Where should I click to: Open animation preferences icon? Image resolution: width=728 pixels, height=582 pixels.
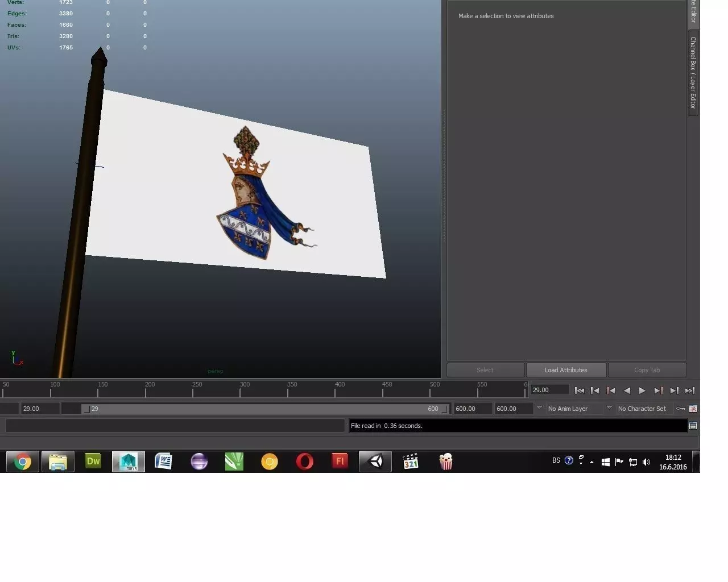(693, 409)
